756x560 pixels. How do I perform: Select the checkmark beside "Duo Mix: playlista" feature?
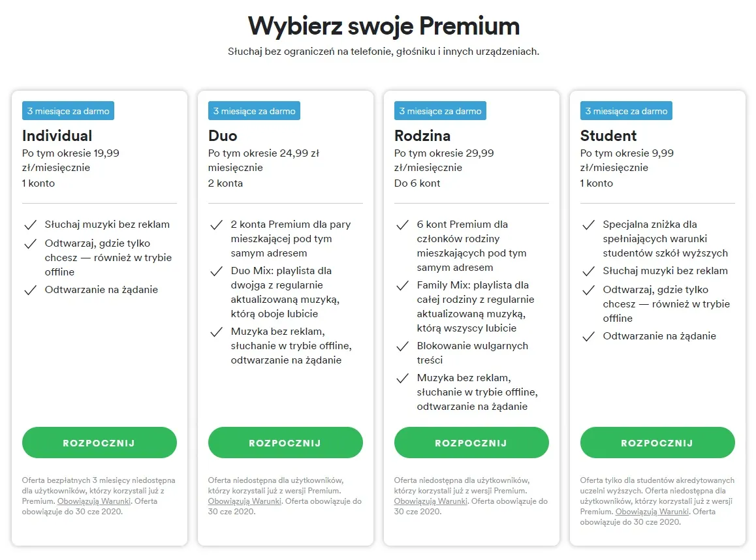click(x=217, y=272)
